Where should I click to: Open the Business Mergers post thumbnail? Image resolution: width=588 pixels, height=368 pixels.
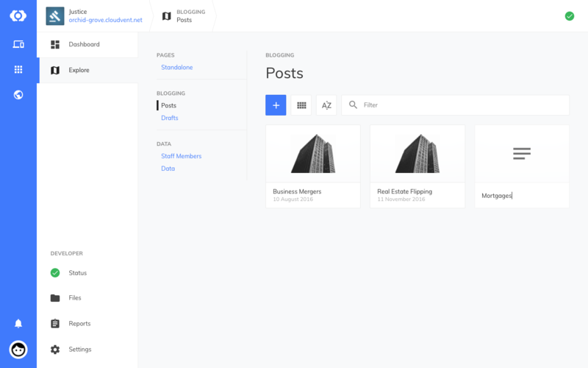pos(313,154)
